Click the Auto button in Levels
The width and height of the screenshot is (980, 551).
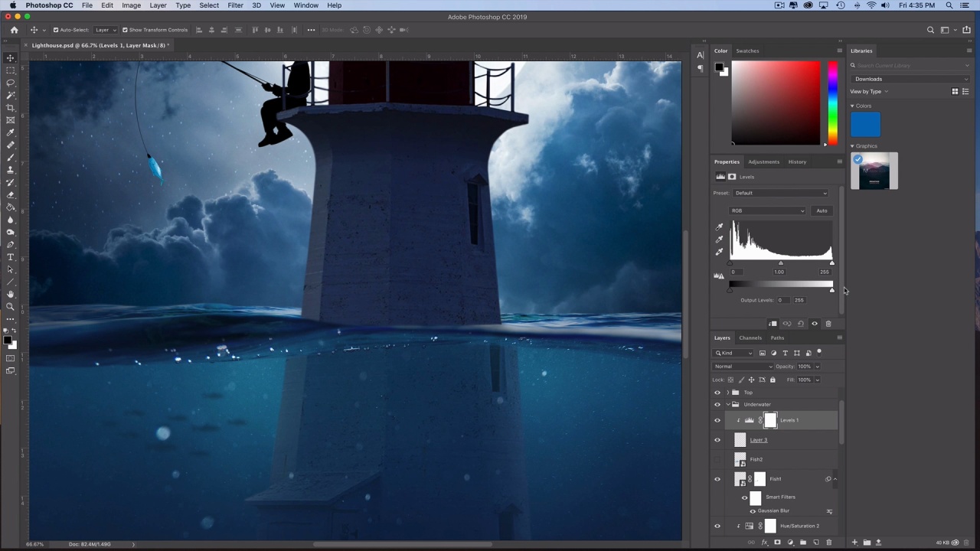click(822, 210)
